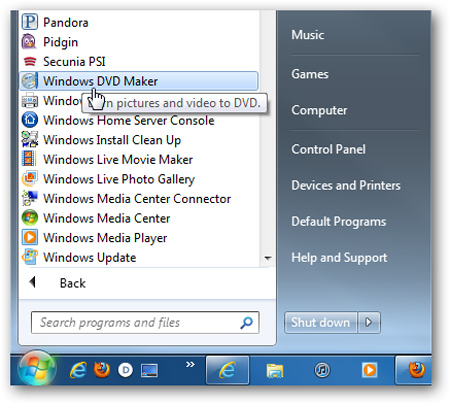Click the Shut down button
The width and height of the screenshot is (450, 404).
coord(321,322)
